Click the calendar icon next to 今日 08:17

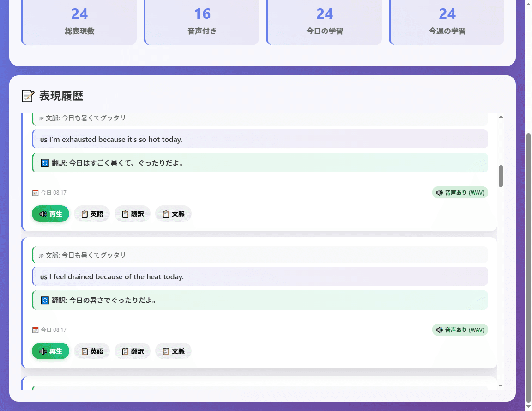(x=36, y=192)
